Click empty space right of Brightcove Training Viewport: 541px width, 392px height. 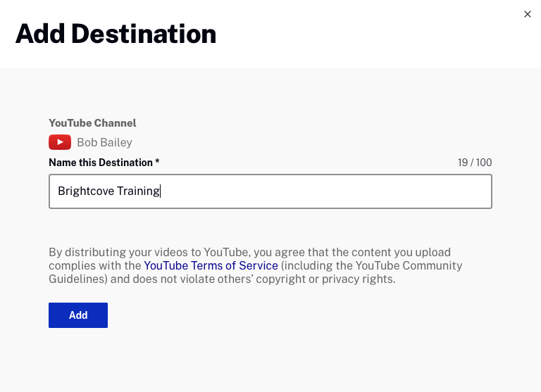tap(324, 191)
